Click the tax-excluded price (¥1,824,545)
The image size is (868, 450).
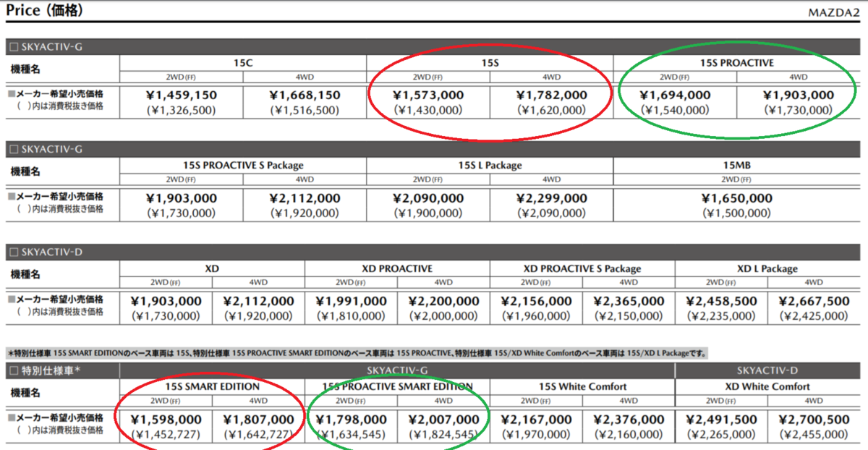[x=443, y=435]
